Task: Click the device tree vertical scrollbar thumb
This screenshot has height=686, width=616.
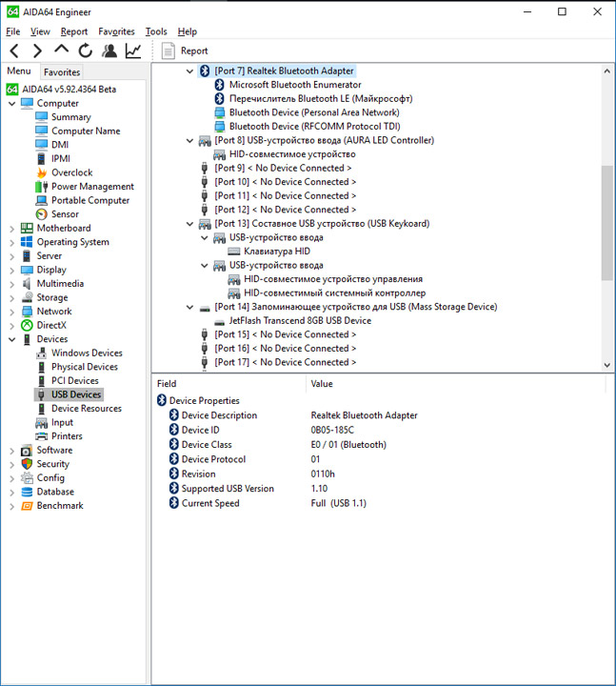Action: tap(606, 223)
